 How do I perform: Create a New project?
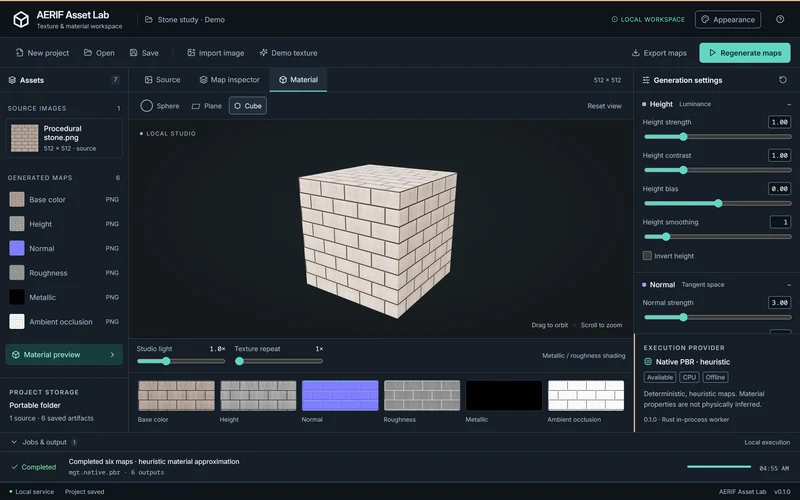click(x=42, y=53)
